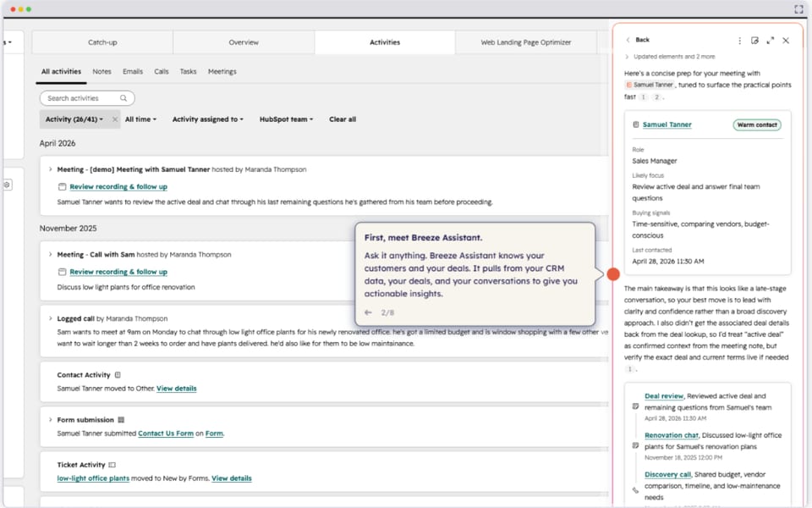812x508 pixels.
Task: Click meeting icon beside Deal review
Action: click(635, 406)
